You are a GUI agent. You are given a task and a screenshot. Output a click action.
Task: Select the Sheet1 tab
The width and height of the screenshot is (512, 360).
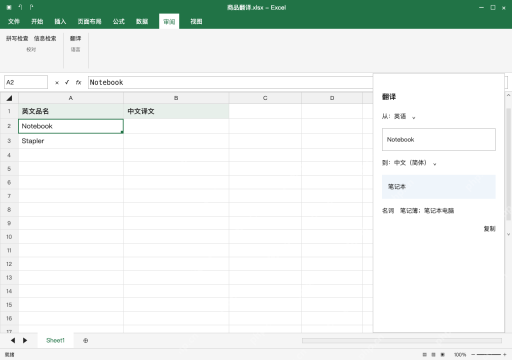tap(55, 340)
